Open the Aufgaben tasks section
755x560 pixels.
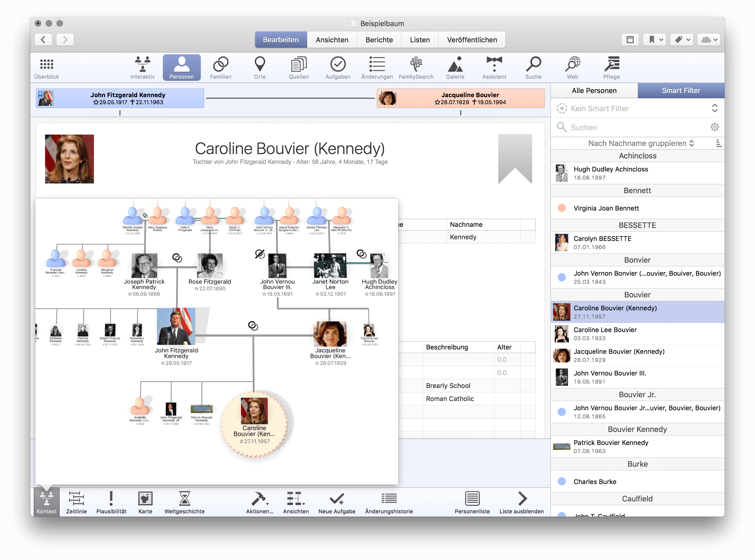click(x=338, y=68)
